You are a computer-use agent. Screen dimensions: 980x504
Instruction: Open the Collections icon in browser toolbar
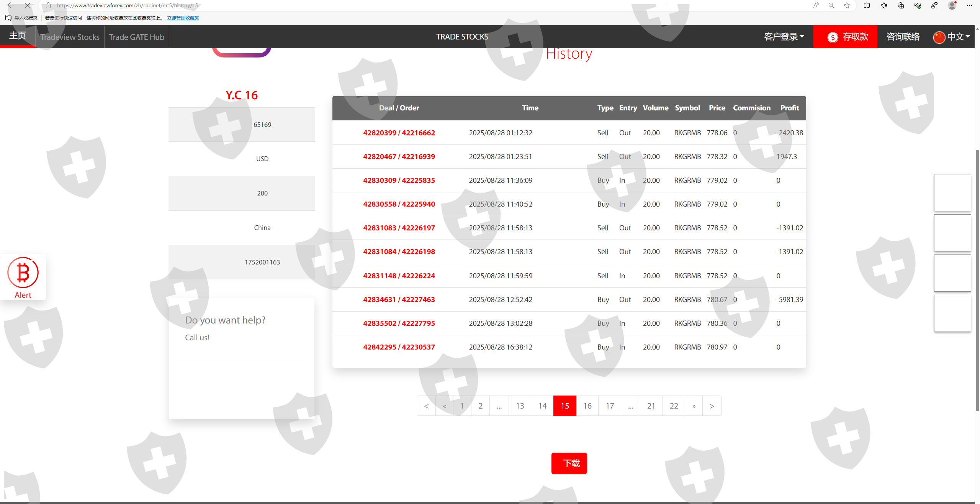coord(901,5)
